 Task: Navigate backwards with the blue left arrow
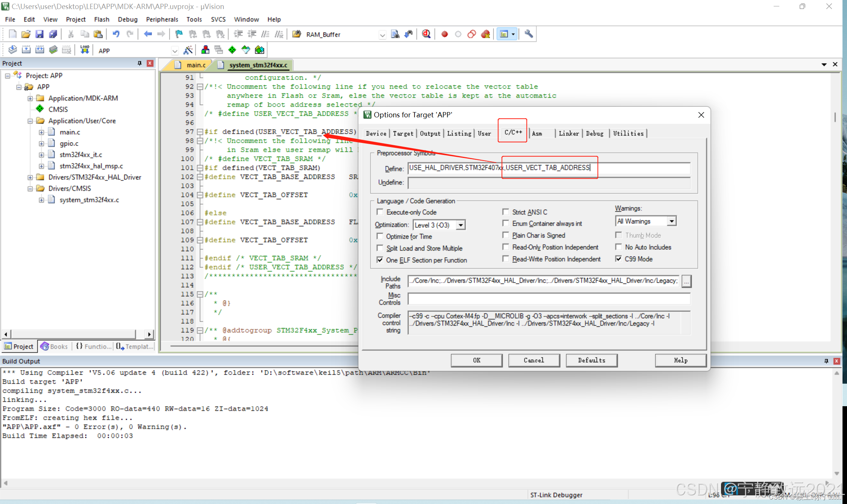tap(148, 34)
